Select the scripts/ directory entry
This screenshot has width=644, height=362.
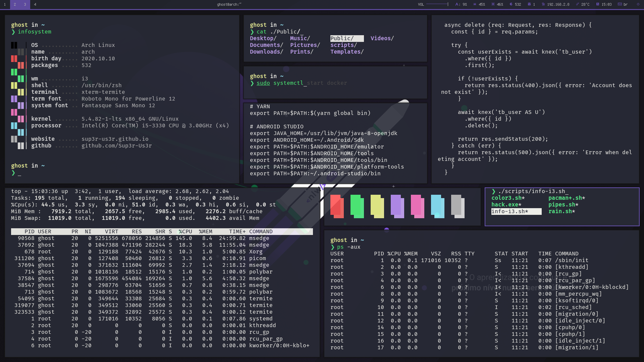(x=343, y=45)
